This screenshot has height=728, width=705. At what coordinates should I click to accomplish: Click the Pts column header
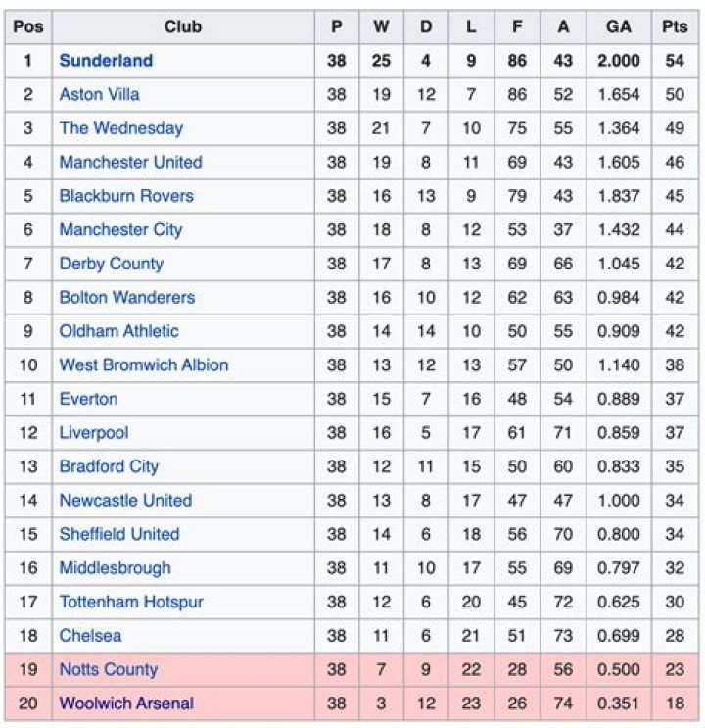click(674, 27)
